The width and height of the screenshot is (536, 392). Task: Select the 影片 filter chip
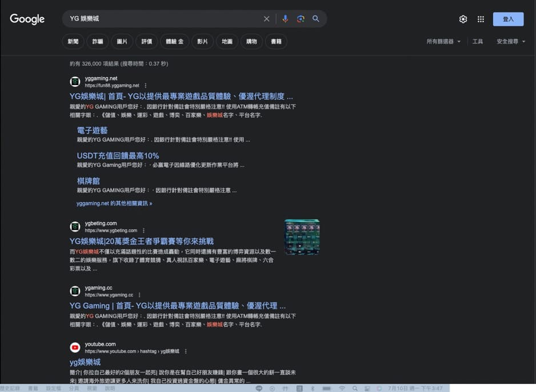pyautogui.click(x=202, y=41)
